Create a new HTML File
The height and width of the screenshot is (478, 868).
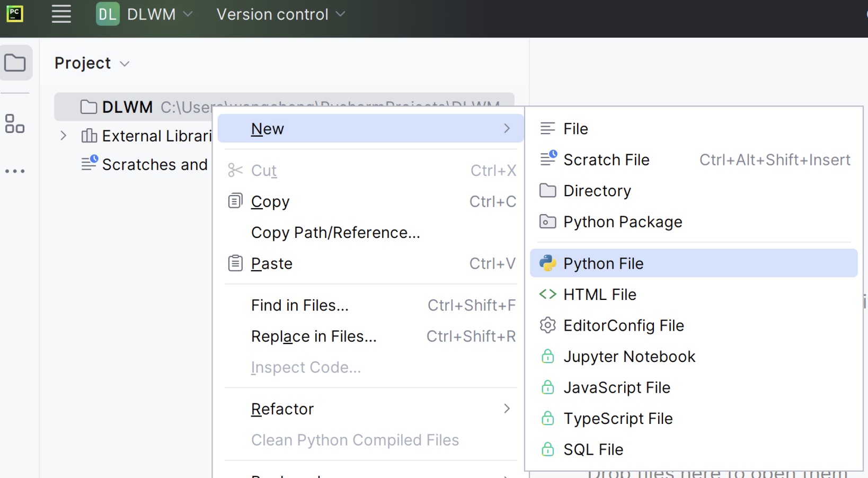(x=694, y=294)
